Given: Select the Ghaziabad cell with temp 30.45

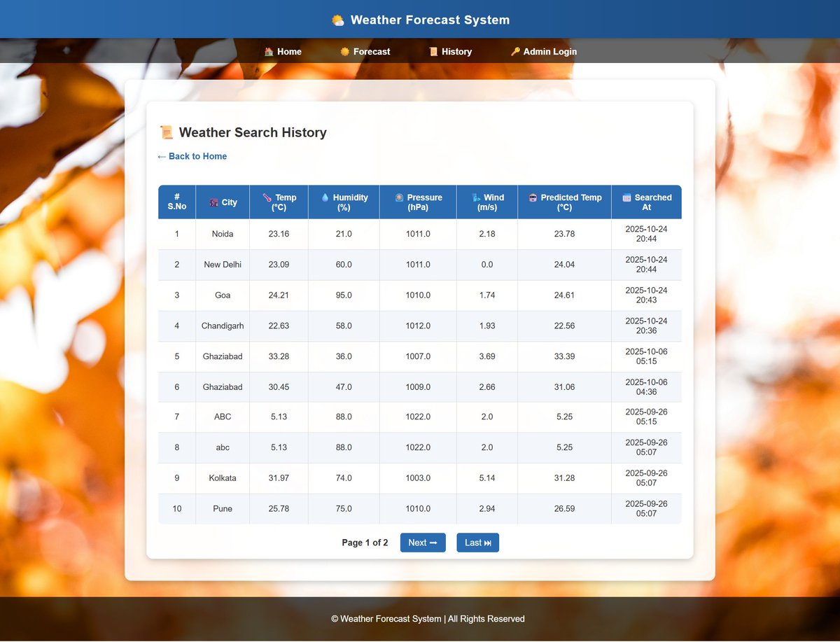Looking at the screenshot, I should pyautogui.click(x=223, y=387).
